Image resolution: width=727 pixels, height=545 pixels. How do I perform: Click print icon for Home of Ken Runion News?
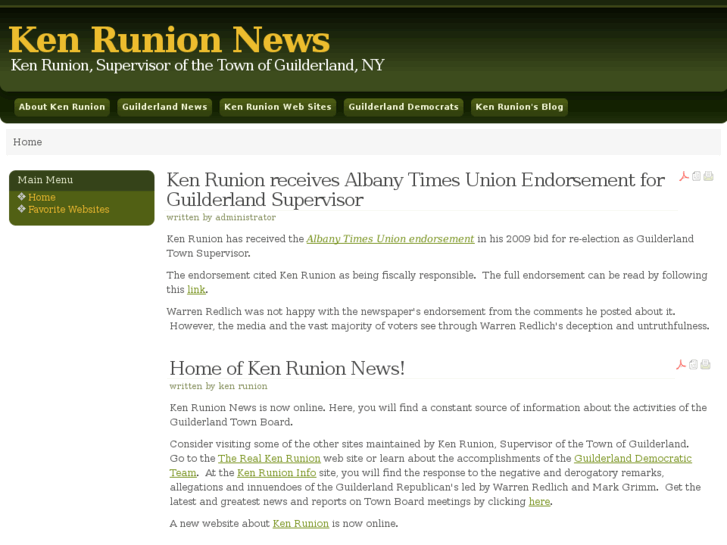coord(705,365)
